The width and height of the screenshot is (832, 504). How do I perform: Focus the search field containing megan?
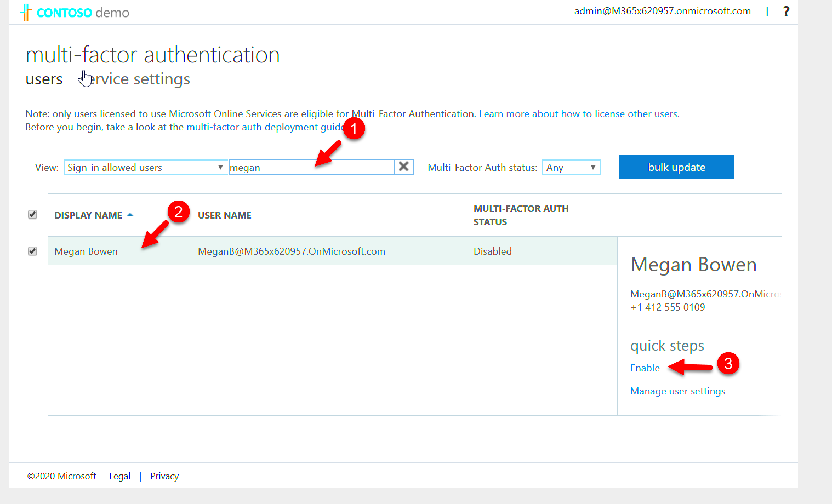click(x=311, y=167)
